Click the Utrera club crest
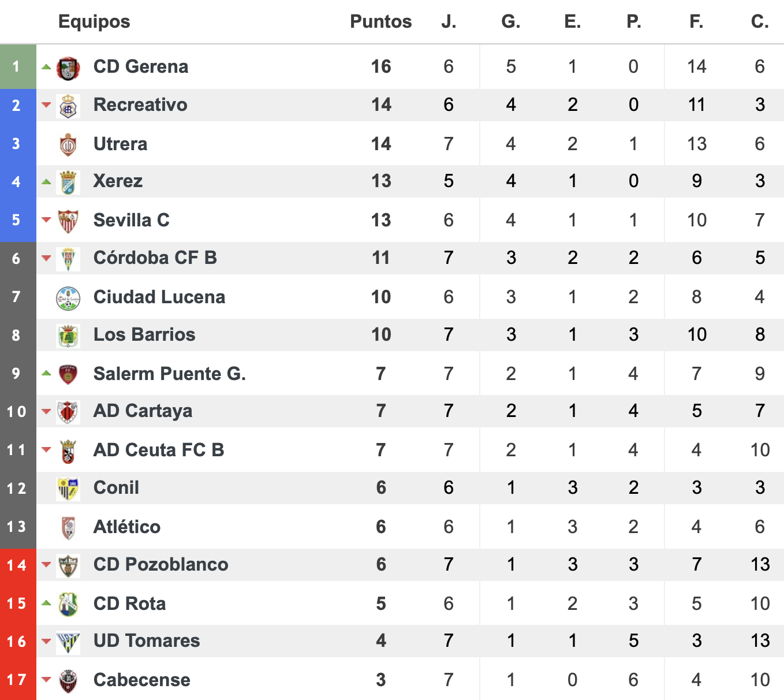The height and width of the screenshot is (700, 784). coord(68,145)
